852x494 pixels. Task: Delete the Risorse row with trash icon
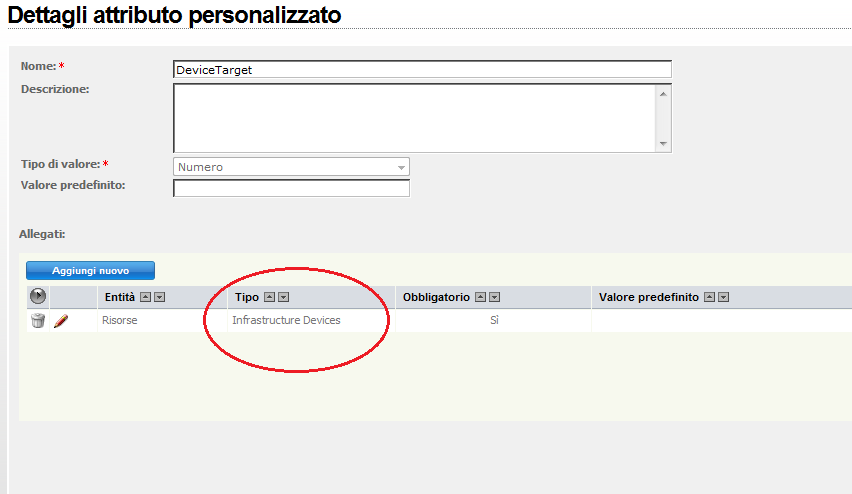tap(37, 321)
